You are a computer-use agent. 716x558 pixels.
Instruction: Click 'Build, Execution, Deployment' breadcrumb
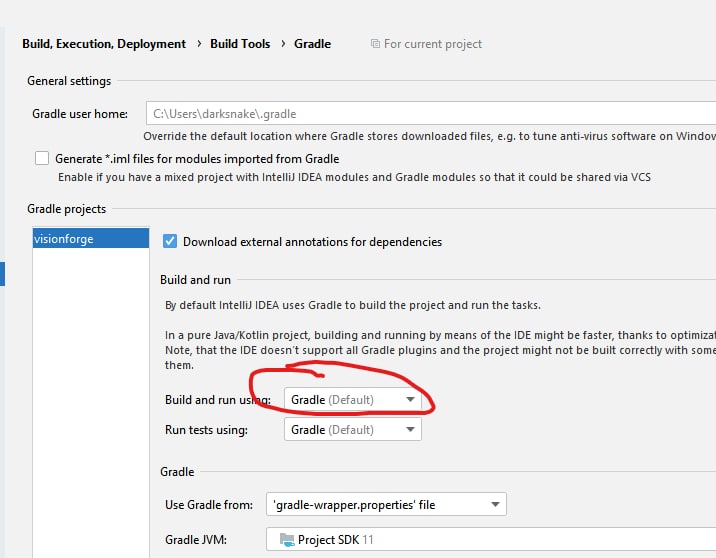pyautogui.click(x=104, y=44)
